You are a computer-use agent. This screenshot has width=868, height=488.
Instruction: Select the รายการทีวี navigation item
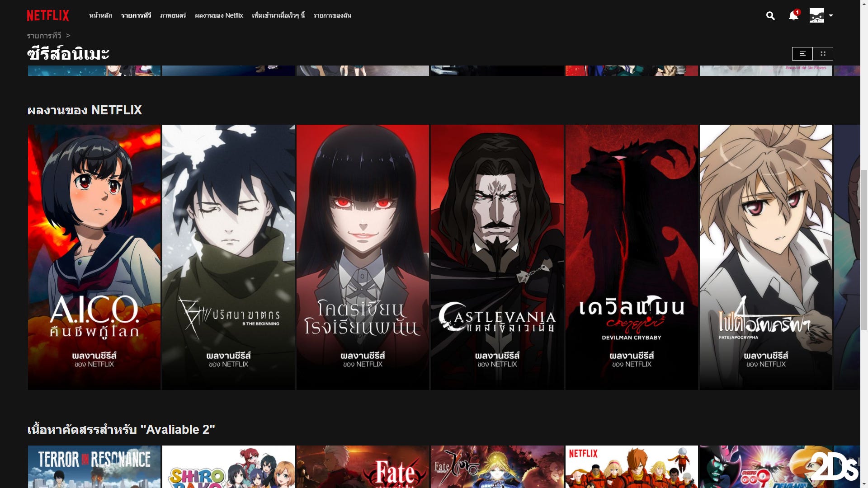click(136, 15)
